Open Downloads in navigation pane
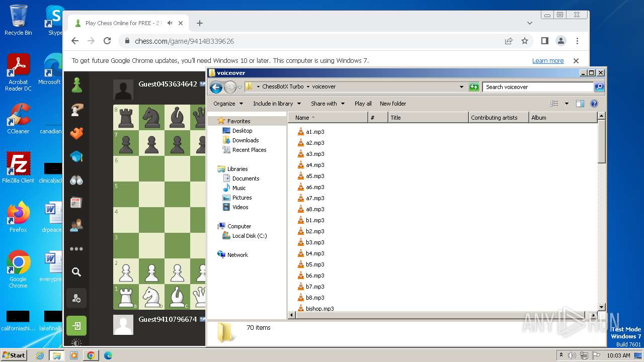 click(246, 140)
